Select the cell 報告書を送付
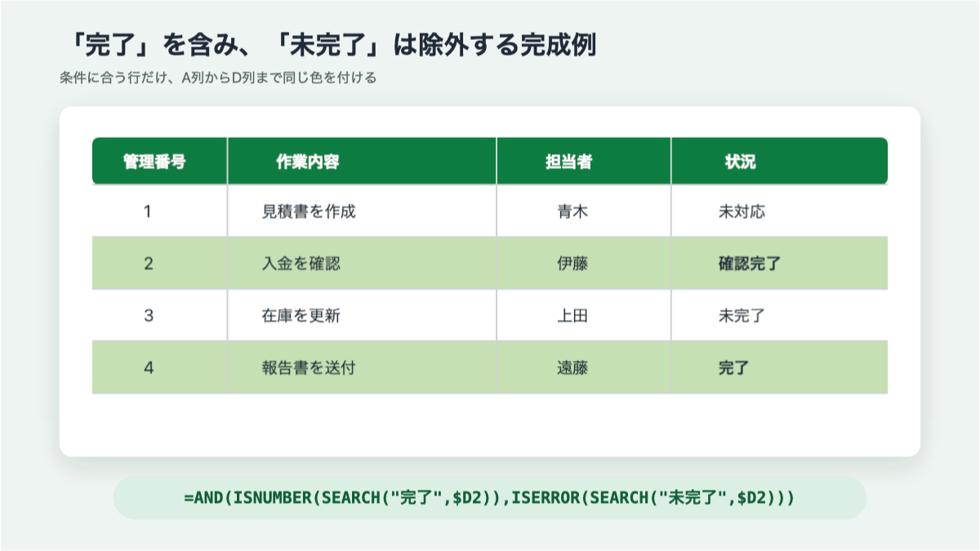This screenshot has height=551, width=980. (362, 367)
